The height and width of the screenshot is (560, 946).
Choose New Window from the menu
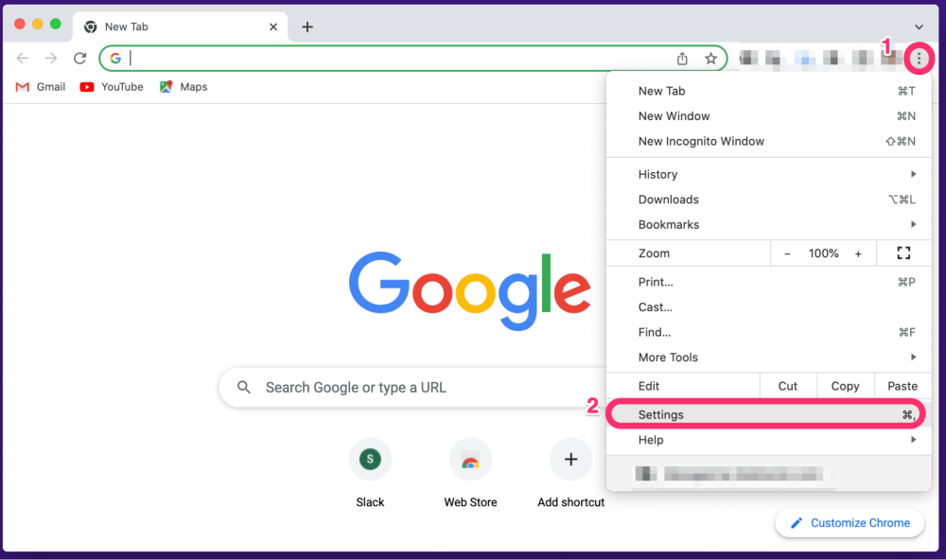click(768, 115)
